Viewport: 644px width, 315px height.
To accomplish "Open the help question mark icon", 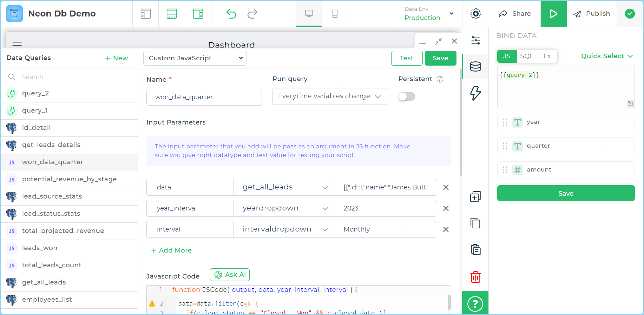I will pos(475,303).
